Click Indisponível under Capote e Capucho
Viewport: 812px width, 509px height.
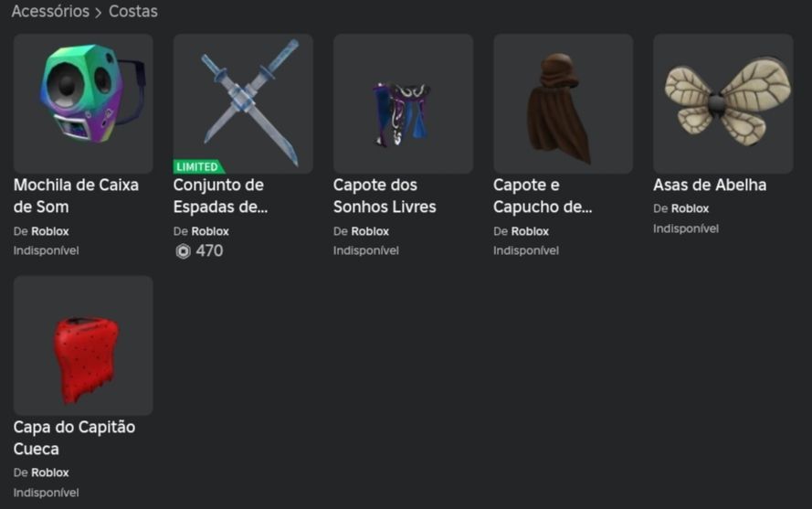(525, 250)
